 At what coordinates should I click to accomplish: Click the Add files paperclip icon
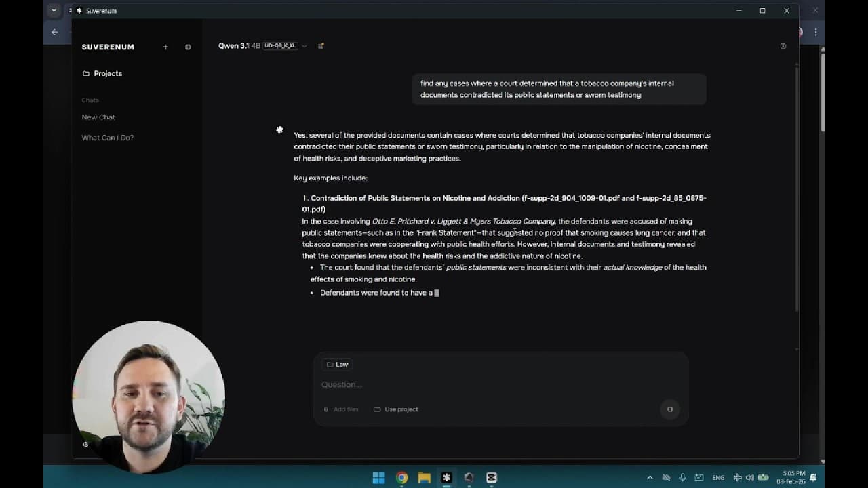[325, 409]
